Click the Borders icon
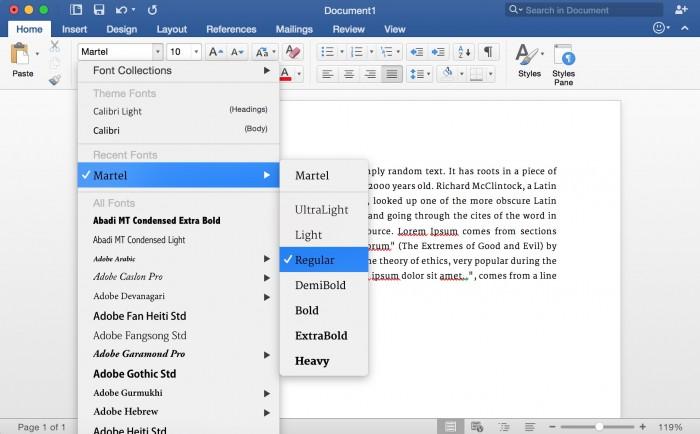Viewport: 700px width, 434px height. [x=476, y=74]
